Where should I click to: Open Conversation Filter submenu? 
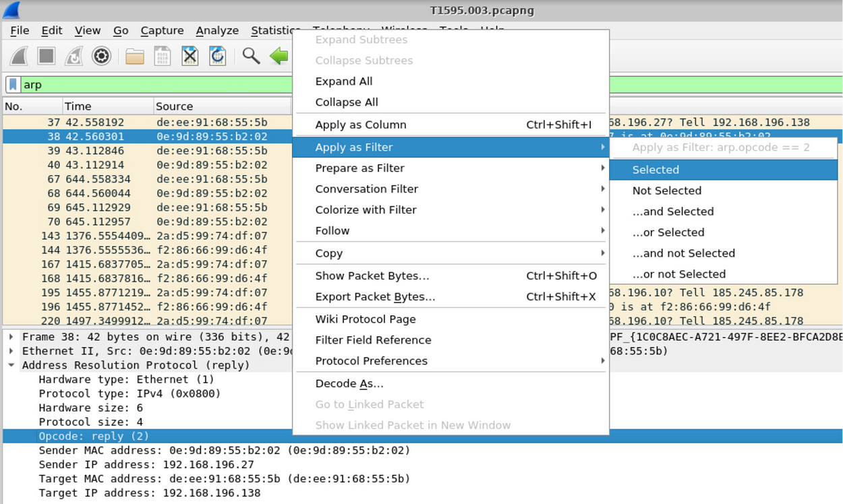[450, 189]
